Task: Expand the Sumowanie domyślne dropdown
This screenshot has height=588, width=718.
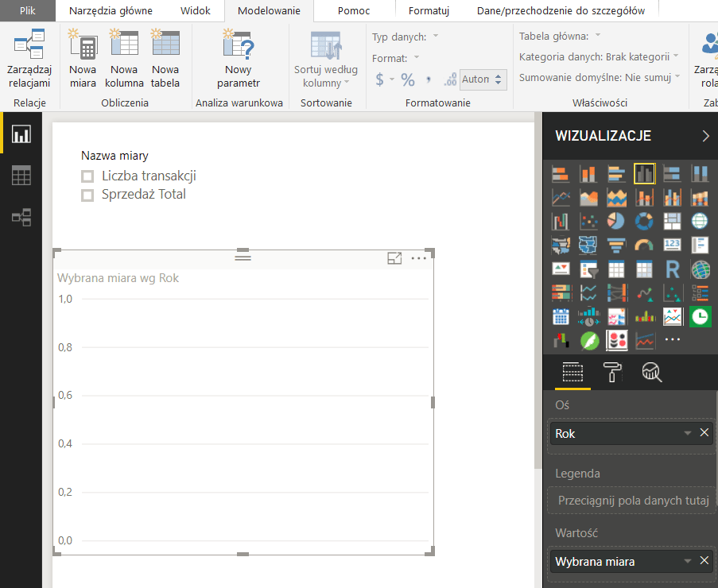Action: coord(677,77)
